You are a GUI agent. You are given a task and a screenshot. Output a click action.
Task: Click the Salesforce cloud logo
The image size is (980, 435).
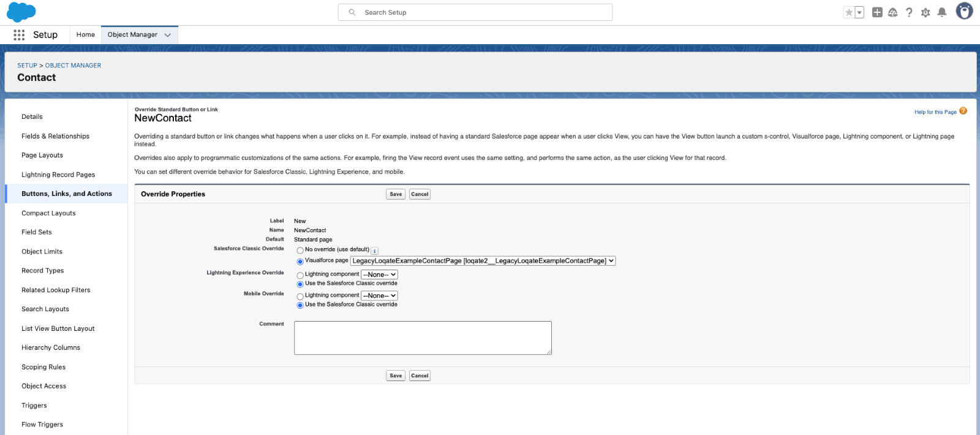[21, 12]
